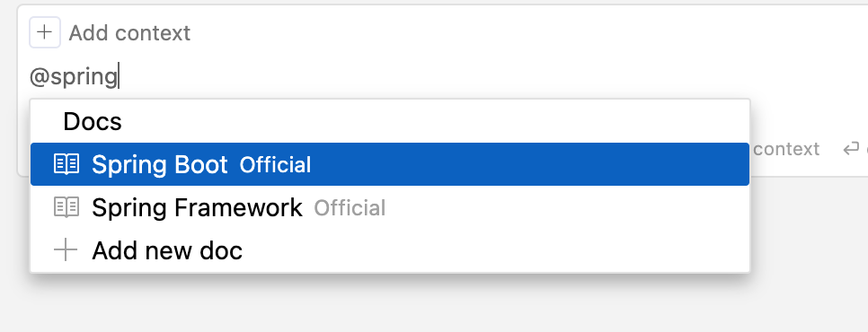Click the 'Add new doc' label text
868x332 pixels.
[167, 251]
